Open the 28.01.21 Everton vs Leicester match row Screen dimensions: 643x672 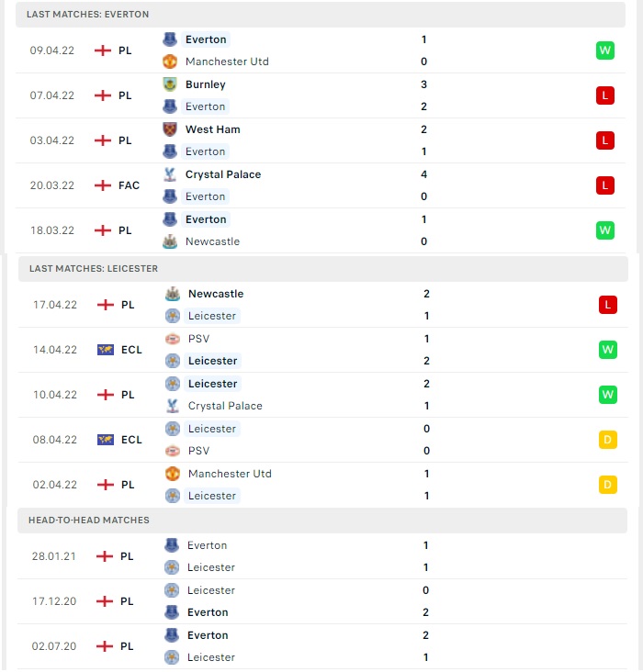point(322,556)
